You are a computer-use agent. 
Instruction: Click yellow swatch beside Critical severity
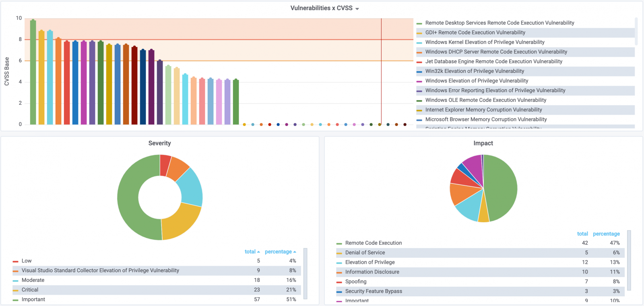[x=15, y=290]
